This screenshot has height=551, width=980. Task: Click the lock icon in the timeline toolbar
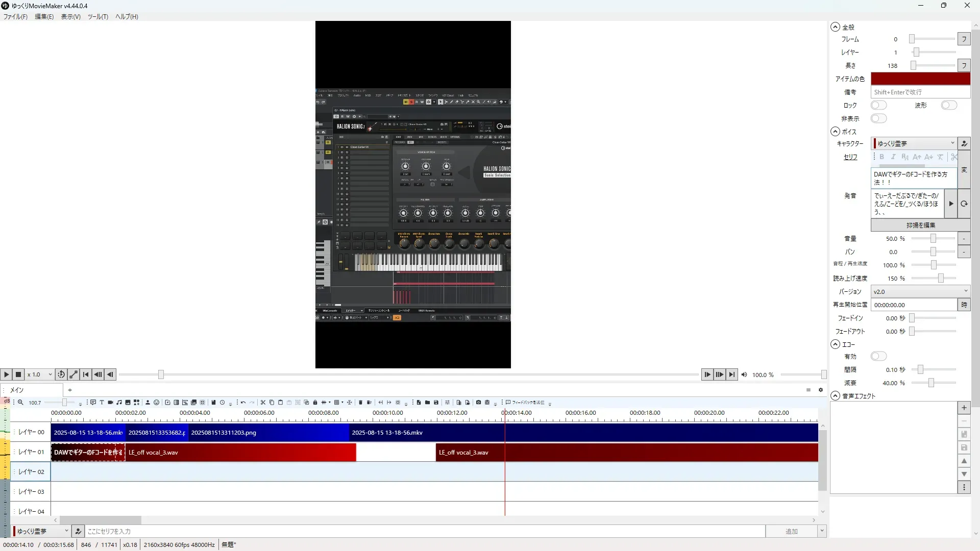(x=315, y=403)
